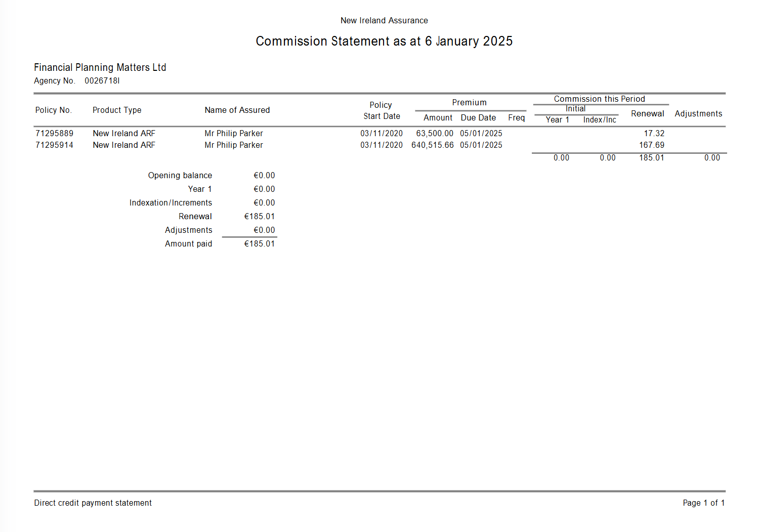The width and height of the screenshot is (758, 532).
Task: Click the Policy No. column header
Action: [x=53, y=110]
